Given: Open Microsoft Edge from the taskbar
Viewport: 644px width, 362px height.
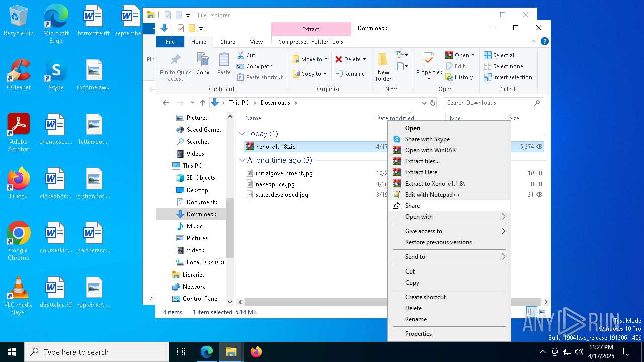Looking at the screenshot, I should 207,352.
